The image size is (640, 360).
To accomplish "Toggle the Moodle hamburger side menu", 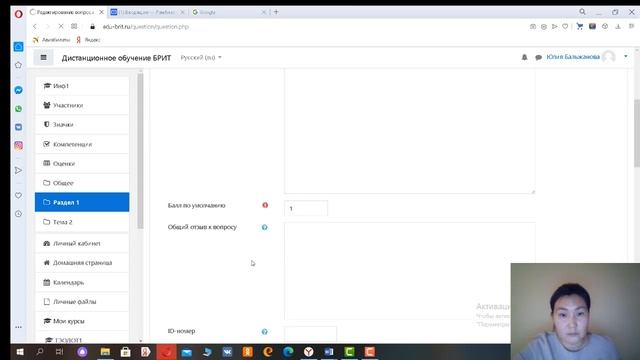I will coord(44,58).
